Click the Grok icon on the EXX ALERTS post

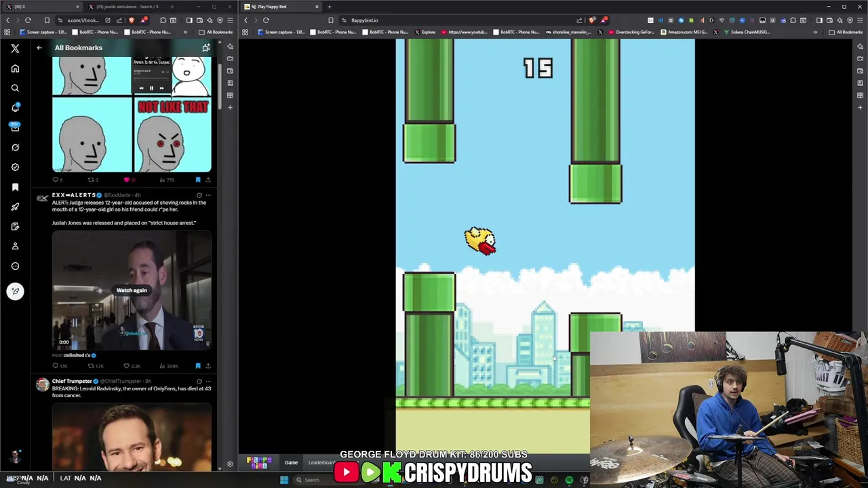click(x=199, y=195)
